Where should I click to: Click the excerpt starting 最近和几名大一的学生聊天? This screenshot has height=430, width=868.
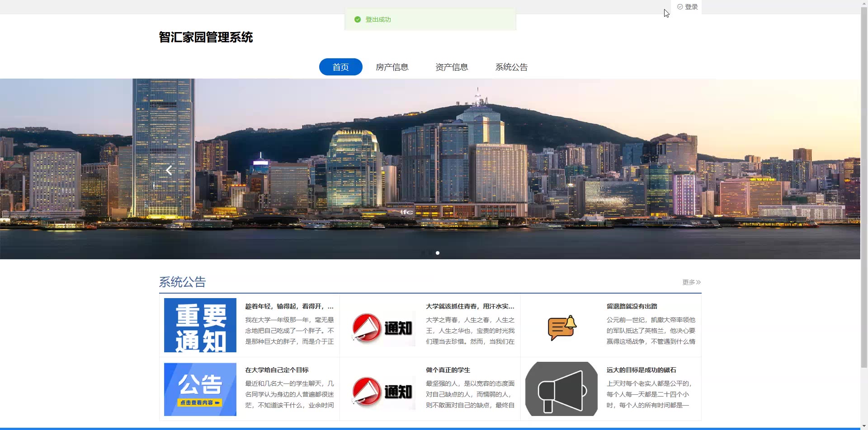pyautogui.click(x=289, y=394)
